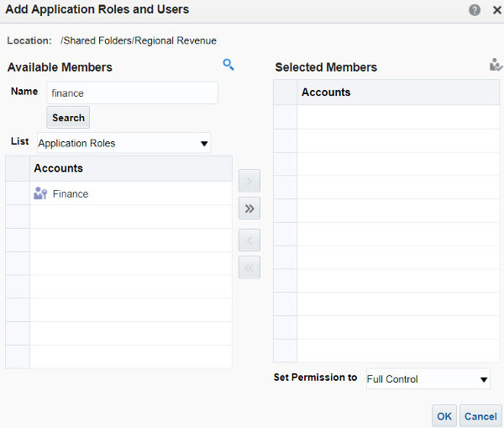The height and width of the screenshot is (428, 504).
Task: Open the Set Permission to dropdown
Action: click(428, 378)
